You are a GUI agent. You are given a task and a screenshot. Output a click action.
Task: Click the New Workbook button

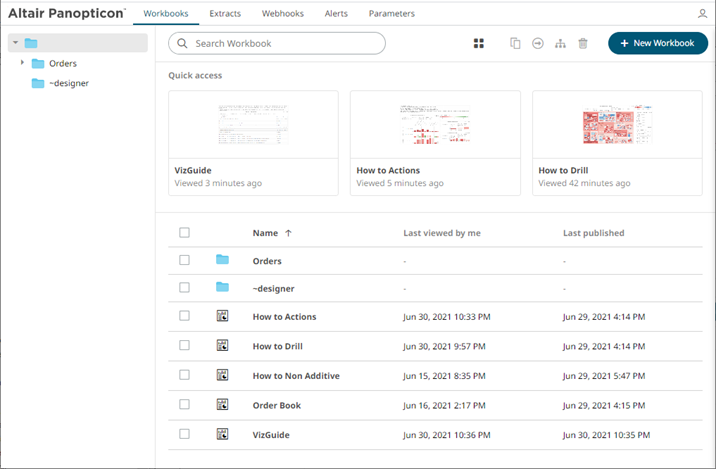coord(657,44)
